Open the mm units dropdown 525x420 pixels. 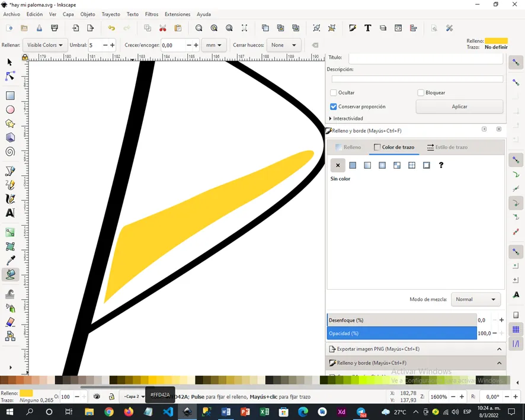click(214, 45)
